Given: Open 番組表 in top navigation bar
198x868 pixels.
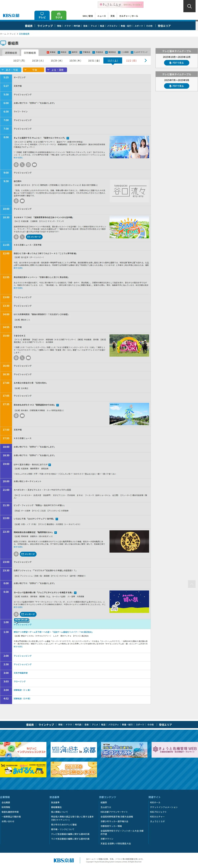Looking at the screenshot, I should click(29, 26).
